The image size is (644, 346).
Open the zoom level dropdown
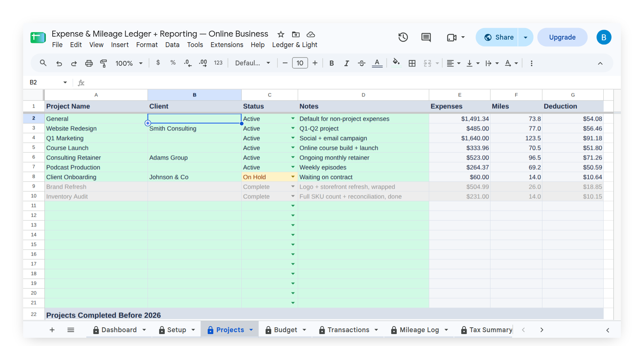[129, 64]
